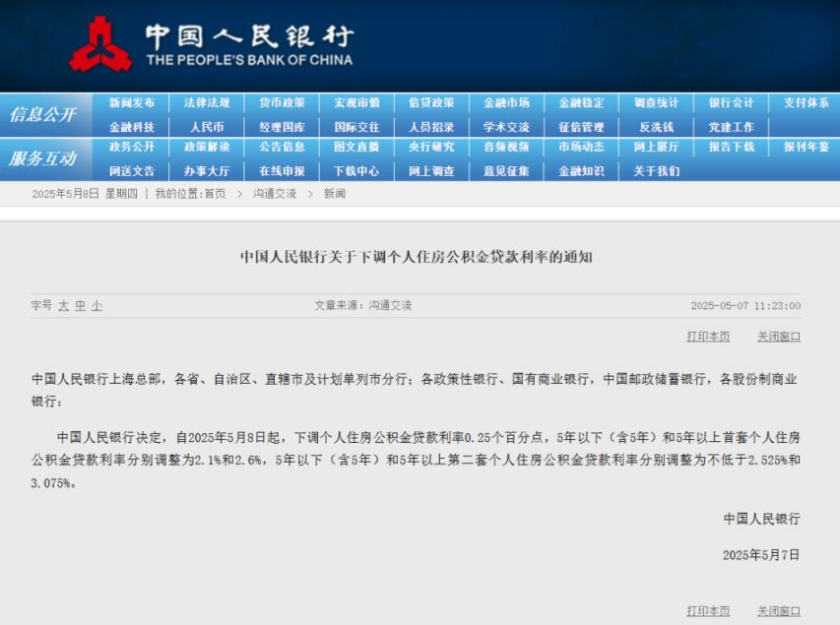Open 国际交往 menu item
This screenshot has width=840, height=625.
point(356,127)
